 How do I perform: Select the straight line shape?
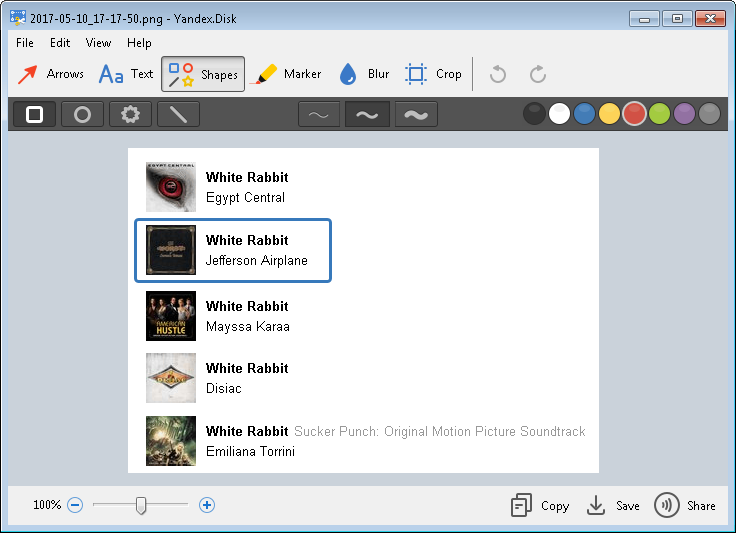click(178, 114)
